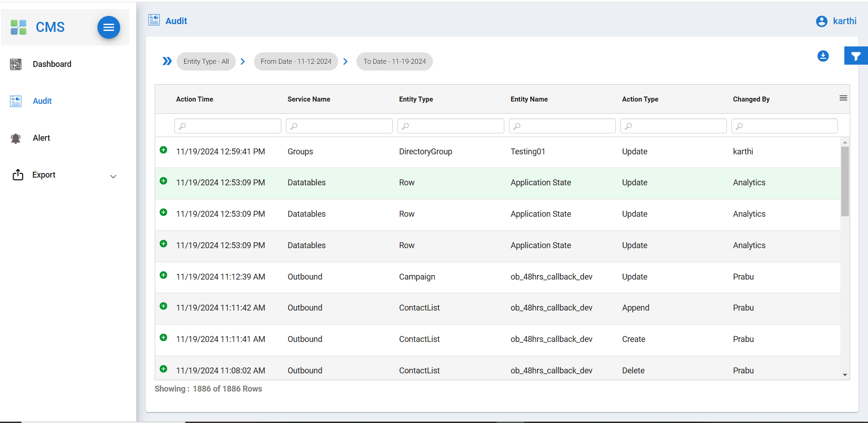Viewport: 868px width, 423px height.
Task: Click the Groups service name cell
Action: (x=300, y=152)
